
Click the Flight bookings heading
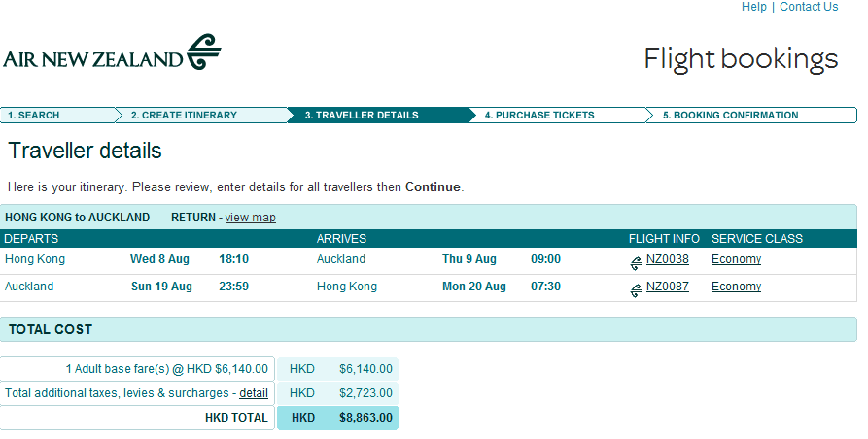coord(740,59)
